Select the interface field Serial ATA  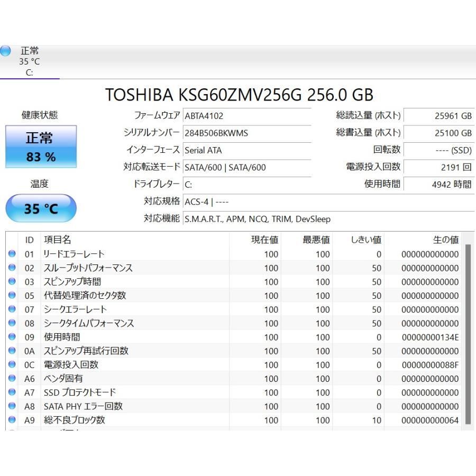(247, 150)
